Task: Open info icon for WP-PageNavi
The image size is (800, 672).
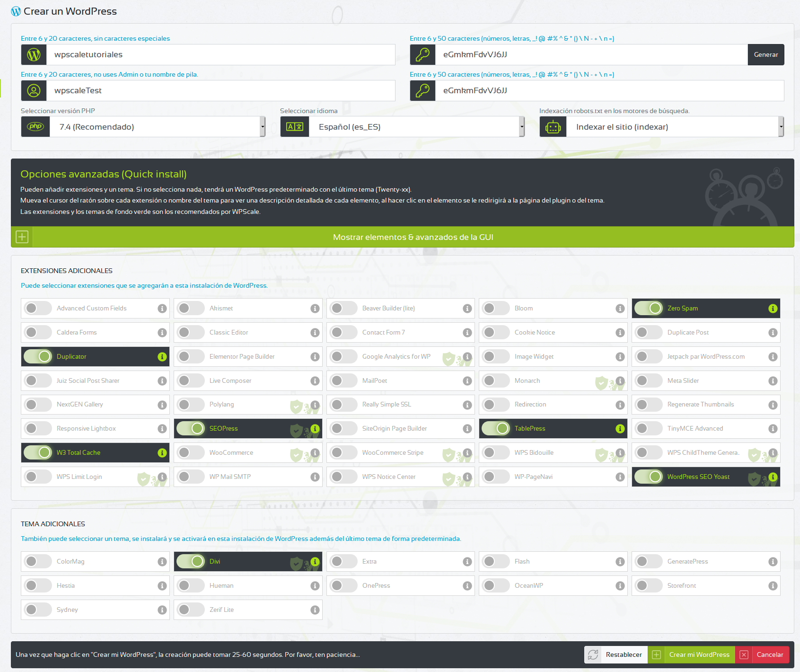Action: pyautogui.click(x=620, y=477)
